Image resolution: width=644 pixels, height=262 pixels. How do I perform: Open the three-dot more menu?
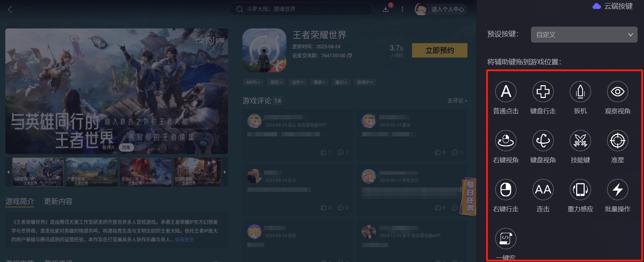pos(402,9)
